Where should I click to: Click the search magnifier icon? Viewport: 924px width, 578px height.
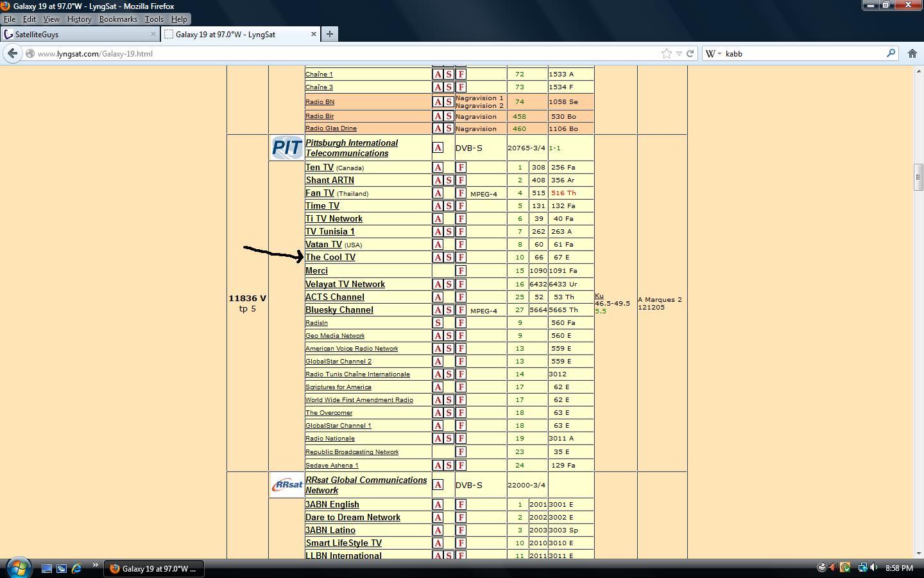coord(891,53)
